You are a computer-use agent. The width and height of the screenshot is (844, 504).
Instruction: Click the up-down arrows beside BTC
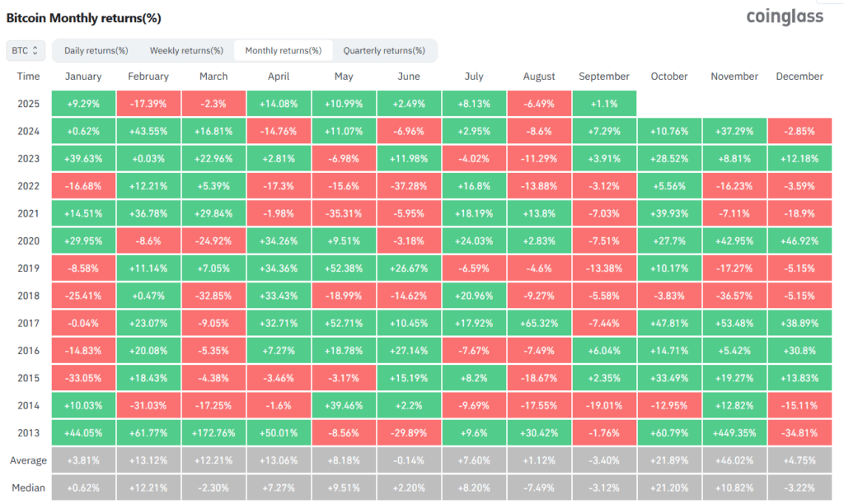tap(36, 50)
